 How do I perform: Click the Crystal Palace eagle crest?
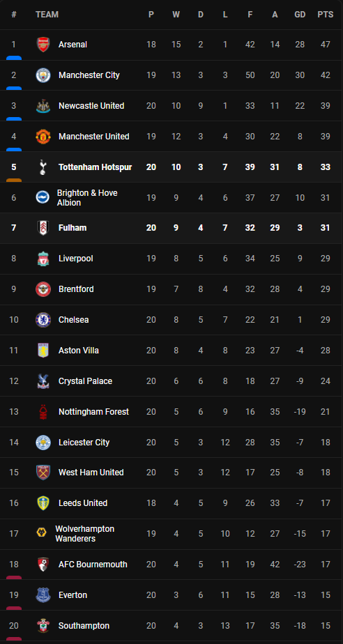43,381
